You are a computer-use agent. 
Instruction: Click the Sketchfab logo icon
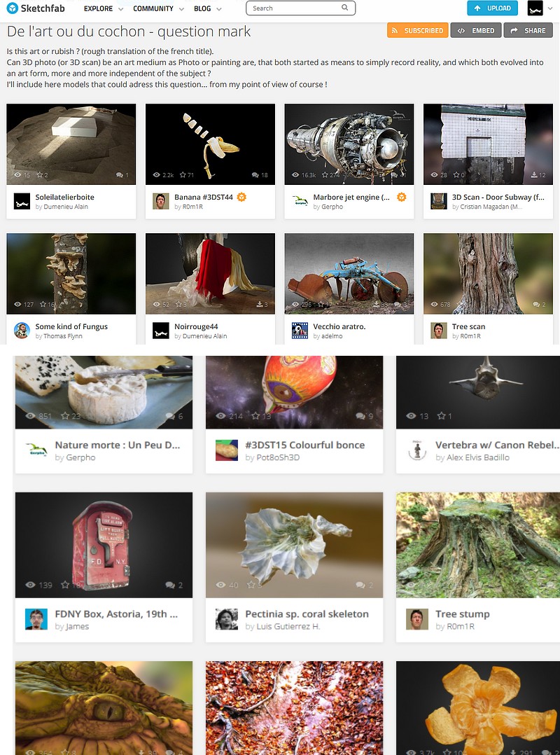point(13,8)
